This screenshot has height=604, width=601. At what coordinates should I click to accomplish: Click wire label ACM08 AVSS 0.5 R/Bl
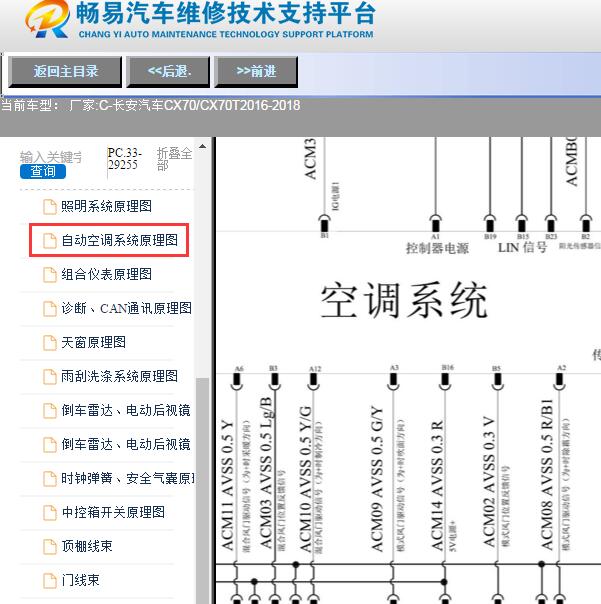[547, 474]
